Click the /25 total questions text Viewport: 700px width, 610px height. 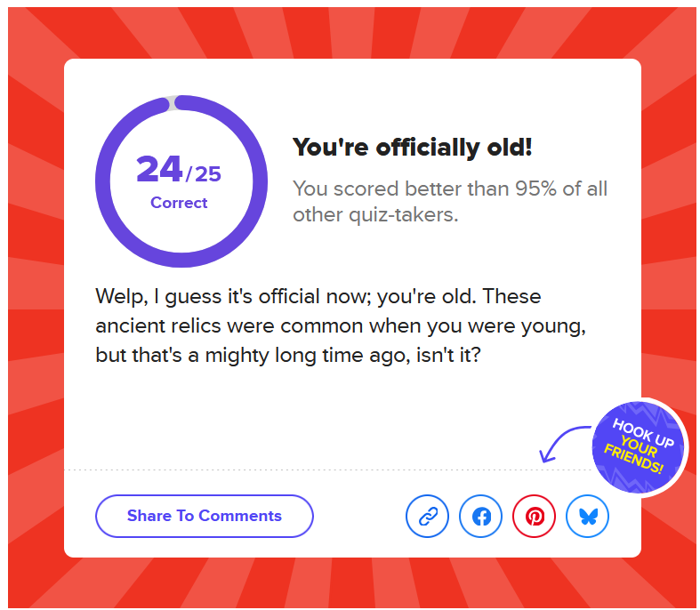204,174
